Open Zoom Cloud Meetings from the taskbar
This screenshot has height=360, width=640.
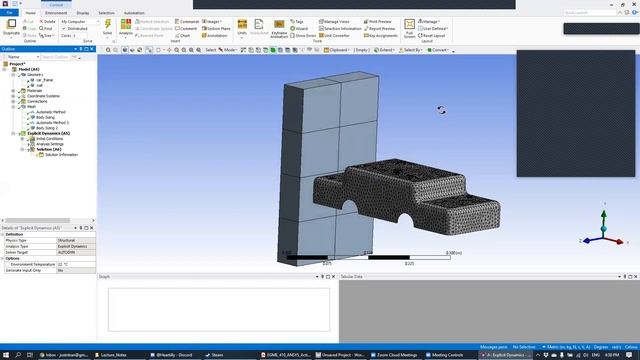(394, 355)
